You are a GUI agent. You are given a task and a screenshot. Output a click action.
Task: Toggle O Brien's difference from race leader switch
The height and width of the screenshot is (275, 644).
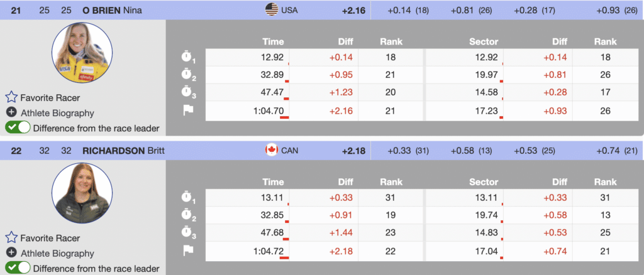click(x=18, y=128)
